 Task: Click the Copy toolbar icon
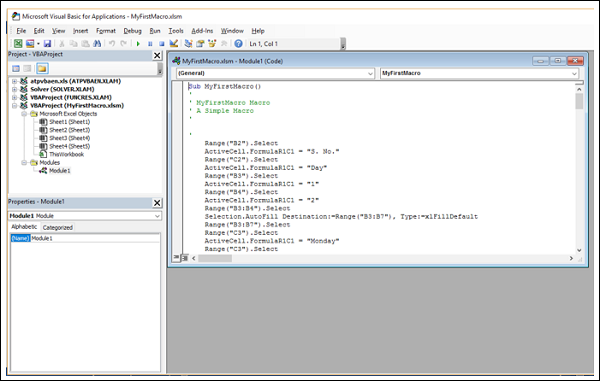click(x=73, y=44)
